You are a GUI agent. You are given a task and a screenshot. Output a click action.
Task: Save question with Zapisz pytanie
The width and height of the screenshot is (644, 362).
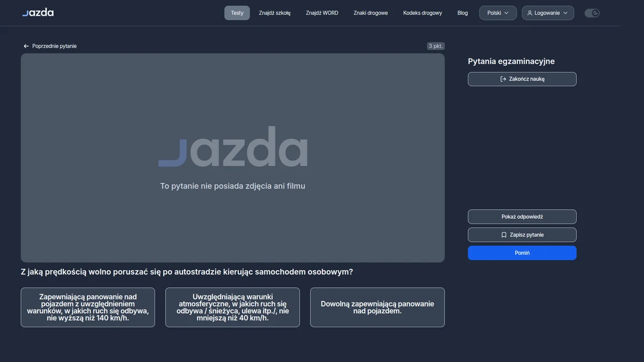(522, 235)
